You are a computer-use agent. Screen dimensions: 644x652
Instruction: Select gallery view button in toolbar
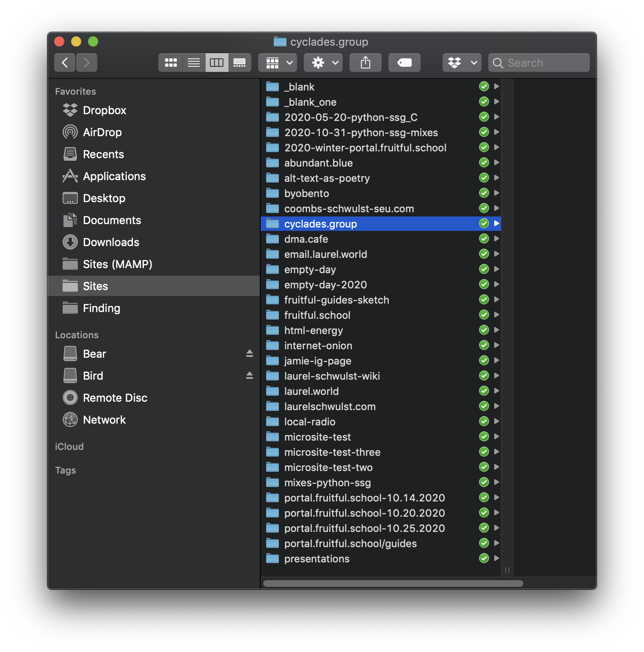tap(239, 63)
